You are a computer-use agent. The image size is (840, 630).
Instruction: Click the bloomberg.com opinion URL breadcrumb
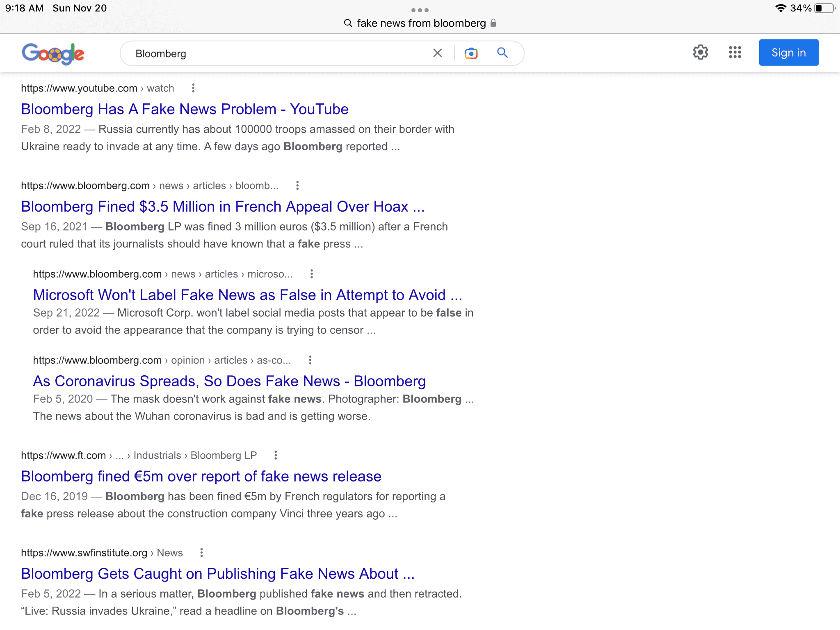162,360
